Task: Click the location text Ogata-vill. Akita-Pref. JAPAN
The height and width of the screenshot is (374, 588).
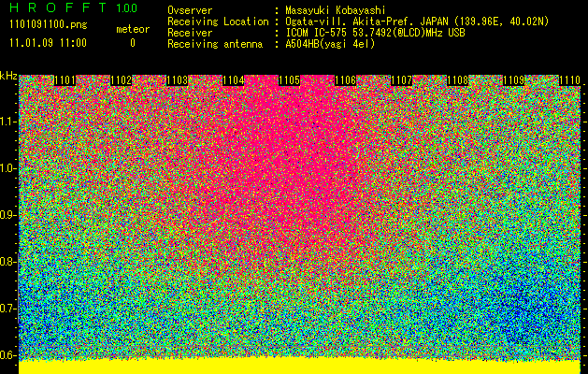Action: pos(366,22)
